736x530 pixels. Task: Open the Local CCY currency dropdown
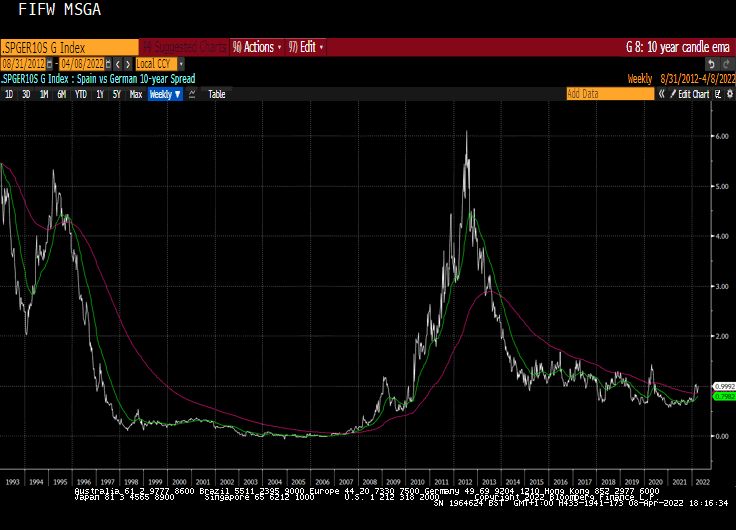click(x=160, y=64)
